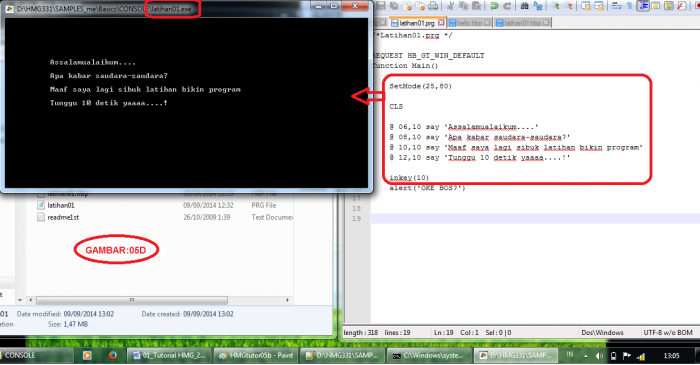Screen dimensions: 700x365
Task: Click the Close All icon in Notepad++ toolbar
Action: click(x=420, y=6)
